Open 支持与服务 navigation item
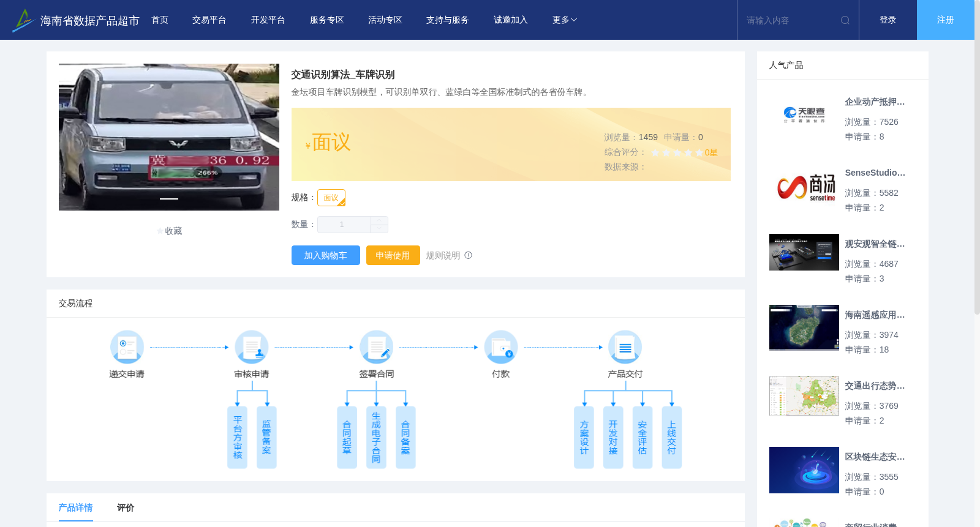The width and height of the screenshot is (980, 527). coord(448,20)
